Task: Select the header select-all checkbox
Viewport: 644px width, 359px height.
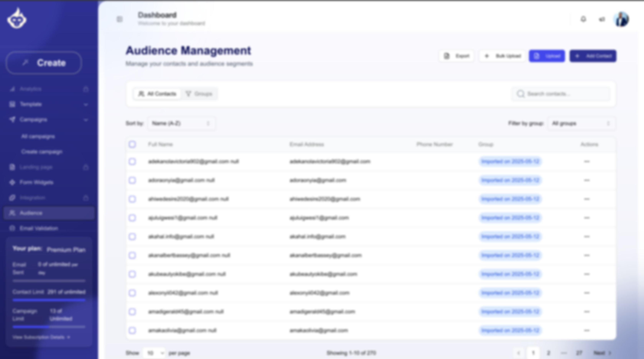Action: click(132, 144)
